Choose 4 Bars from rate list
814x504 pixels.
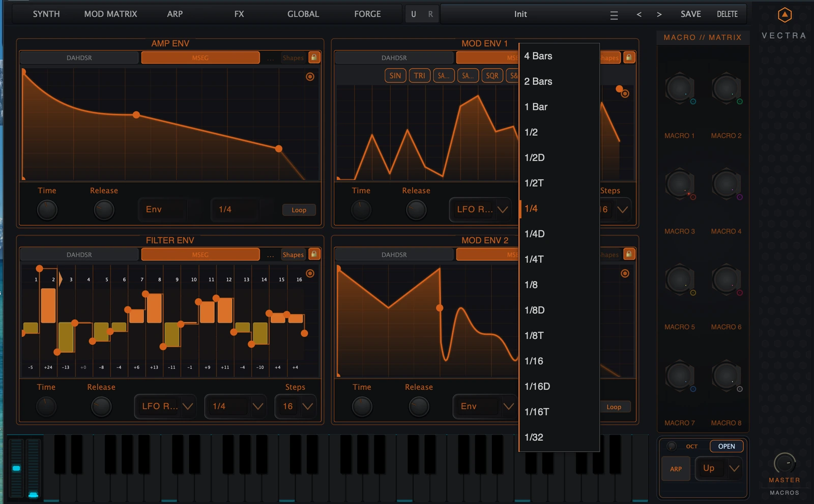click(559, 56)
